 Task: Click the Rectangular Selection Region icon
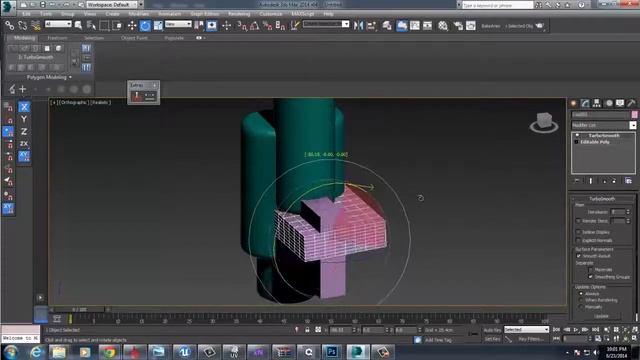coord(104,26)
